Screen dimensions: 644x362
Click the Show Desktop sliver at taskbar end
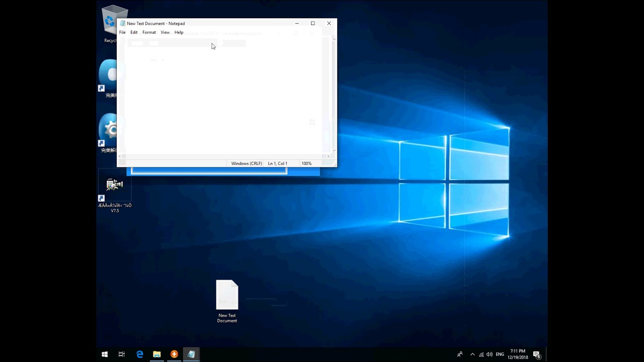click(x=546, y=354)
